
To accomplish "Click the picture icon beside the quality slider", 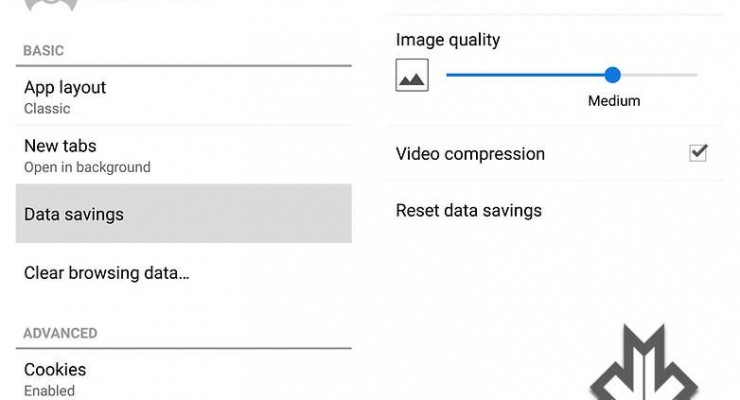I will pos(412,75).
